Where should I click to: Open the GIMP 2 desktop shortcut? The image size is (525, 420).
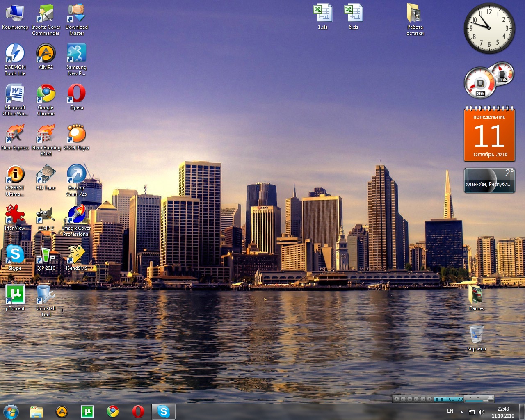pyautogui.click(x=46, y=215)
